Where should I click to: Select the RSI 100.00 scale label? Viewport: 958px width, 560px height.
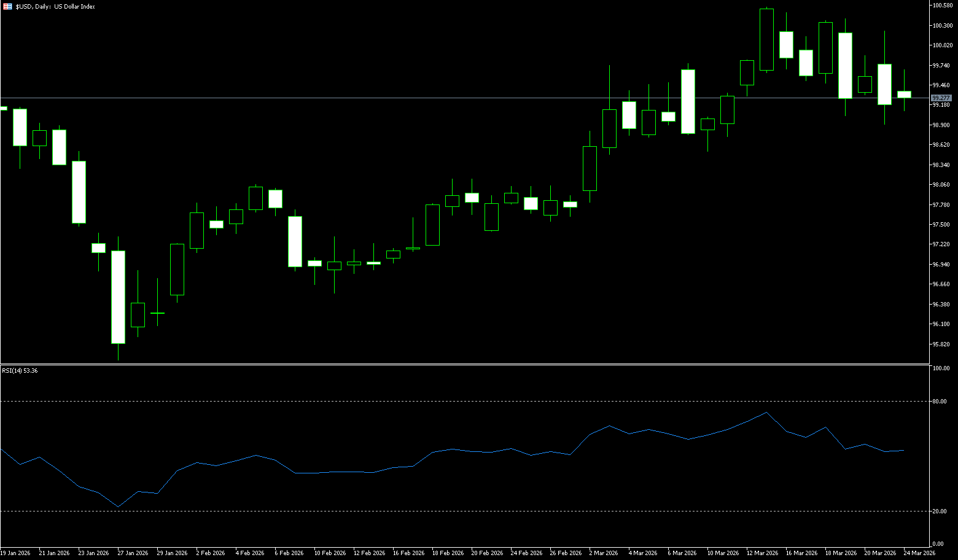tap(941, 368)
